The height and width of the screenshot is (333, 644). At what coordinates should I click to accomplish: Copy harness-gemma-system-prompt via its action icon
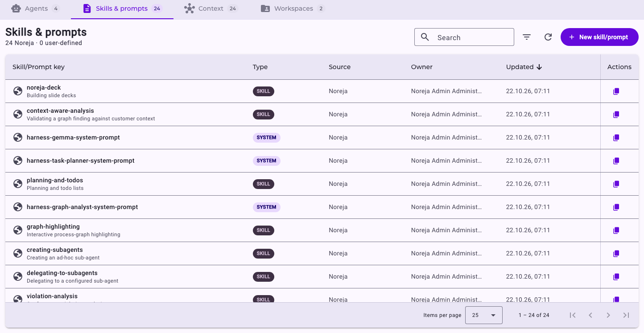(616, 138)
